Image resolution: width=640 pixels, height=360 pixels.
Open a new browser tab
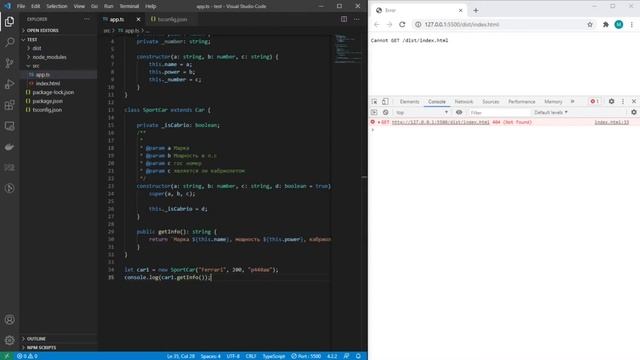tap(476, 10)
